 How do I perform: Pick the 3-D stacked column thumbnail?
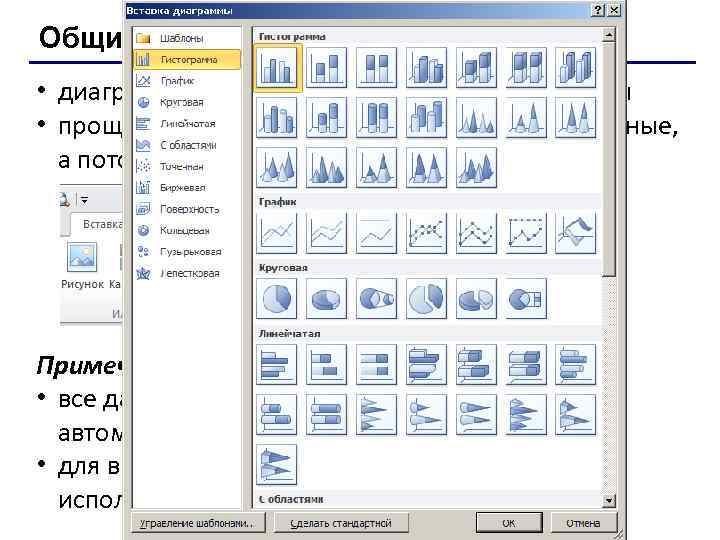click(476, 68)
